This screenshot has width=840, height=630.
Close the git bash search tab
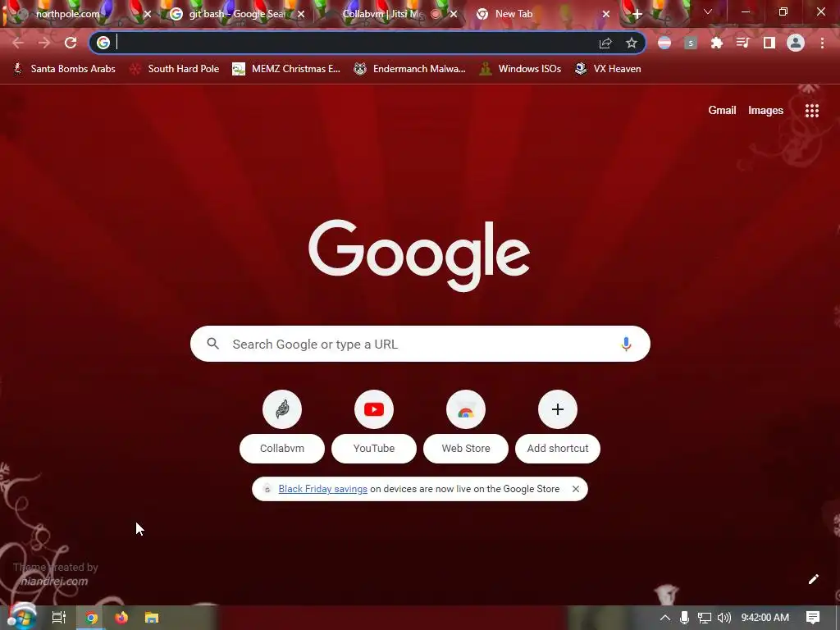(x=301, y=15)
